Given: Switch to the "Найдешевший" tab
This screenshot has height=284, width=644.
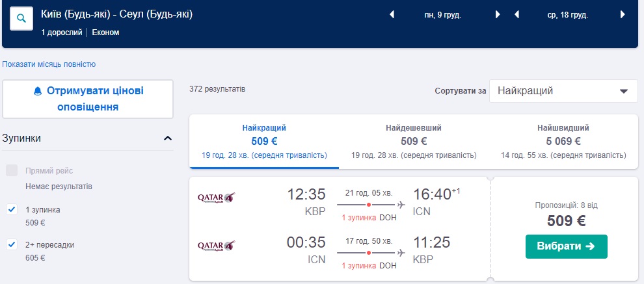Looking at the screenshot, I should (x=414, y=142).
